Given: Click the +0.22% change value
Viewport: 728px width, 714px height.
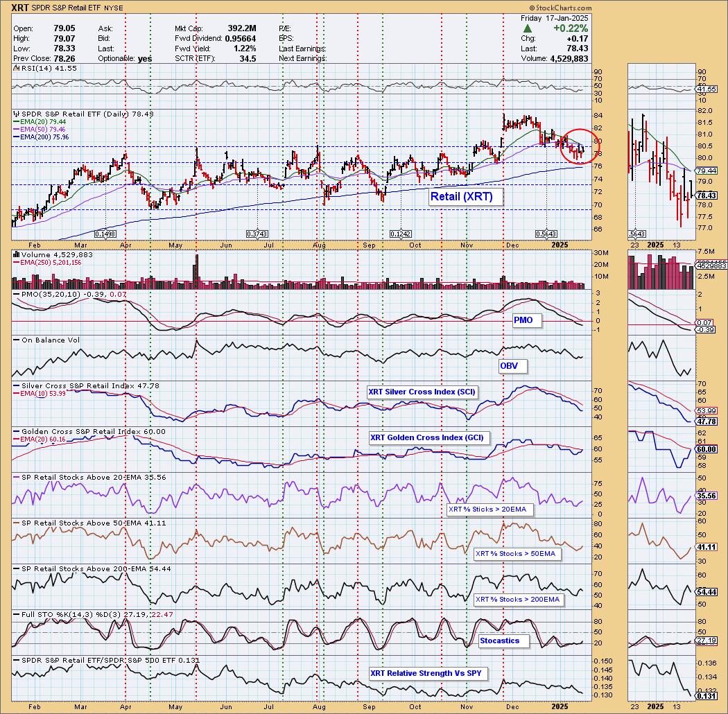Looking at the screenshot, I should 571,28.
